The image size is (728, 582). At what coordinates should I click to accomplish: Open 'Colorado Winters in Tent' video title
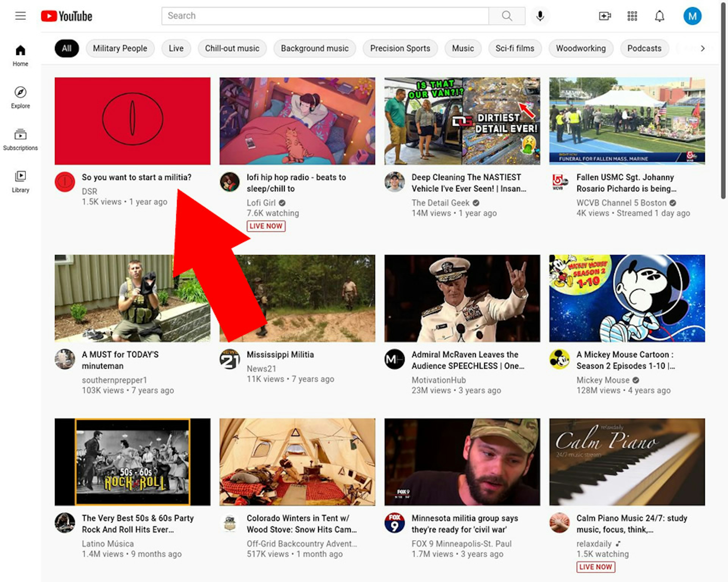(x=302, y=524)
